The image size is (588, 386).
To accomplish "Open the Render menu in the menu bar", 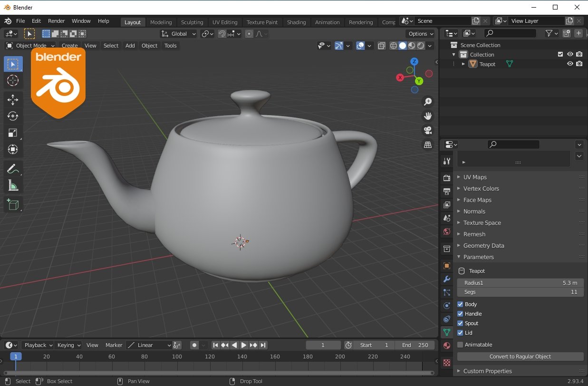I will (x=56, y=21).
